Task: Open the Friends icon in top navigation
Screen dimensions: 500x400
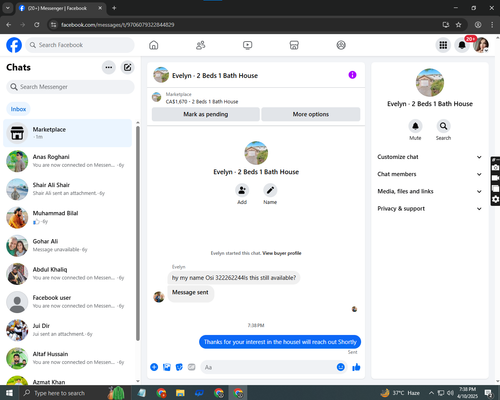Action: tap(200, 45)
